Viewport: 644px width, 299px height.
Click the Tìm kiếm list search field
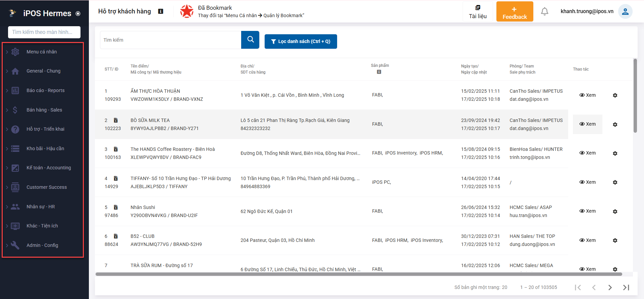171,40
